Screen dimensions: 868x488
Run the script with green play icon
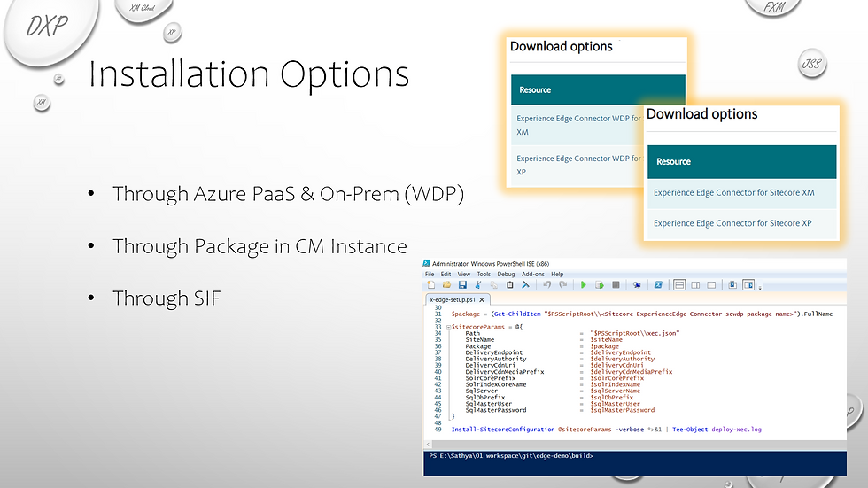click(x=584, y=285)
